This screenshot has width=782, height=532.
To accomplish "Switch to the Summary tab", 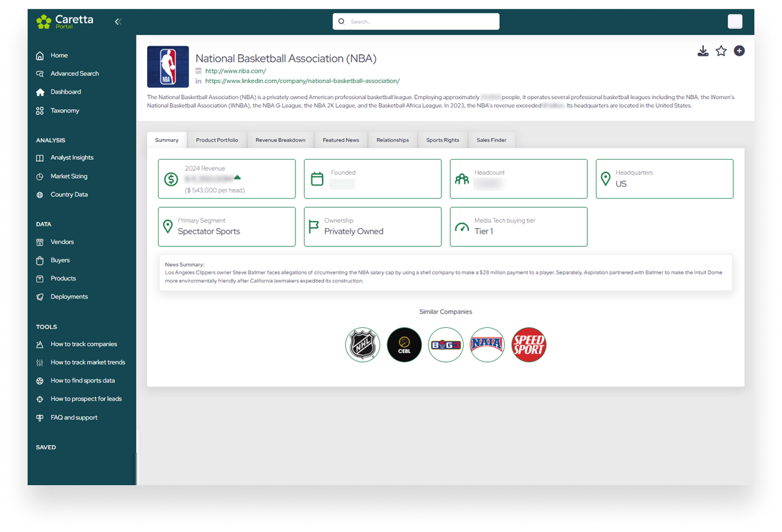I will tap(167, 140).
